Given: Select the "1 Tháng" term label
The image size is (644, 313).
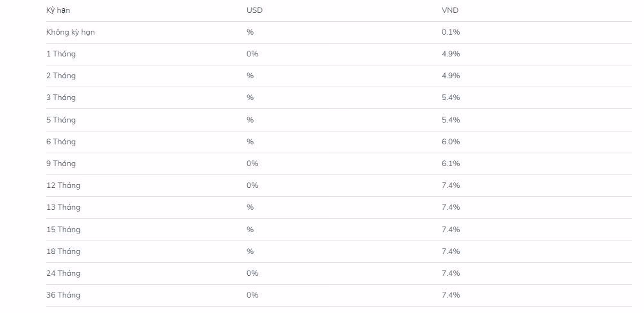Looking at the screenshot, I should point(61,54).
